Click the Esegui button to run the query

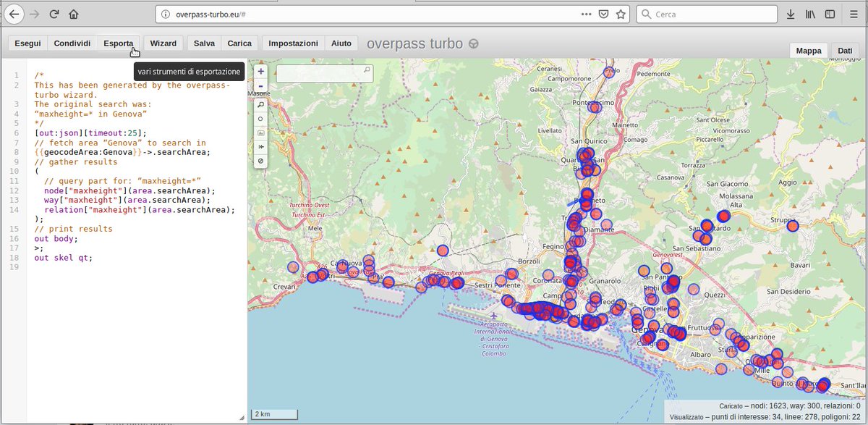(x=27, y=43)
